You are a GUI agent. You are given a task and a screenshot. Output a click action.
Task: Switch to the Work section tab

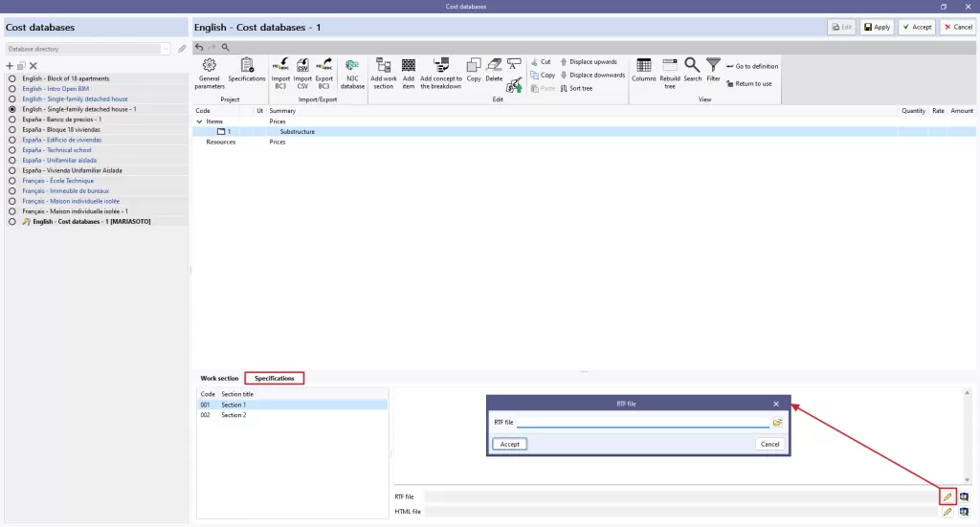pyautogui.click(x=219, y=379)
